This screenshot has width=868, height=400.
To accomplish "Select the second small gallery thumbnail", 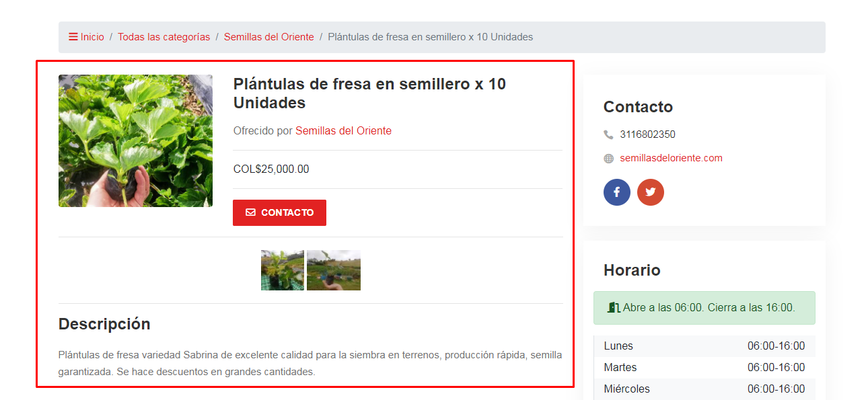I will point(334,270).
